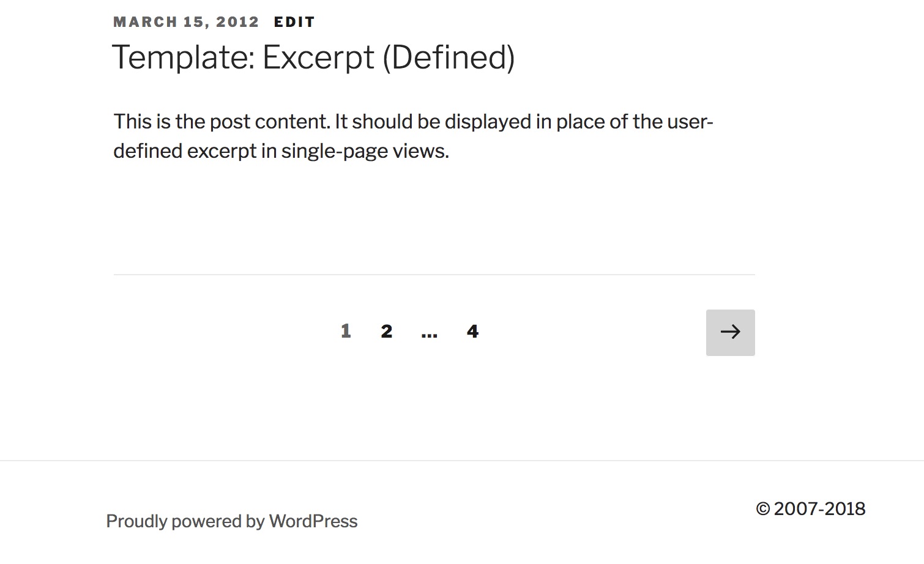Click the EDIT link for this post
This screenshot has height=564, width=924.
coord(294,22)
